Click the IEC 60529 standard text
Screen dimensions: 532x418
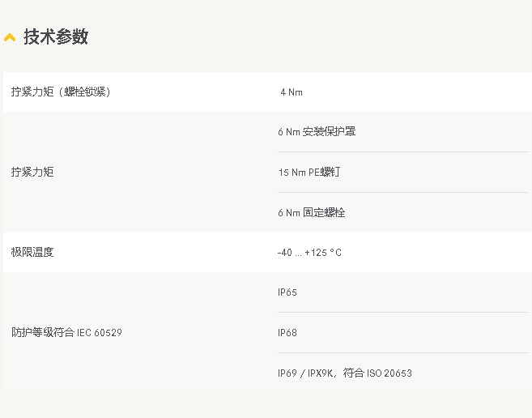tap(100, 332)
